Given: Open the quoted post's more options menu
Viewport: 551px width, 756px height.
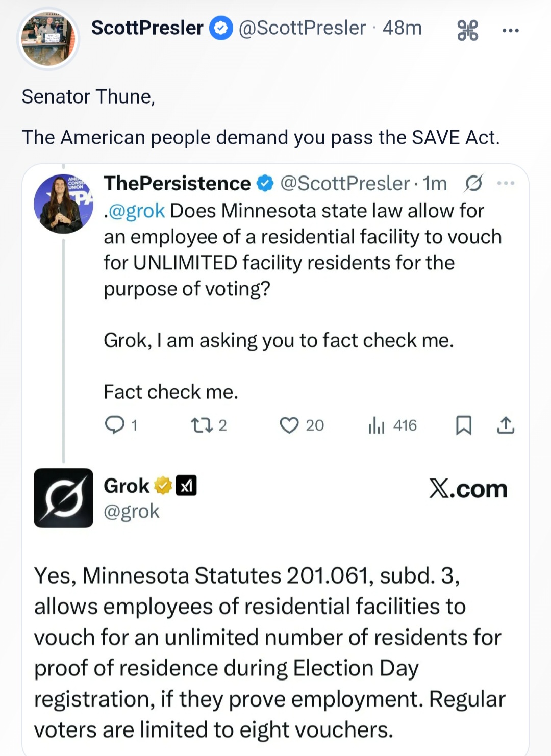Looking at the screenshot, I should click(506, 183).
